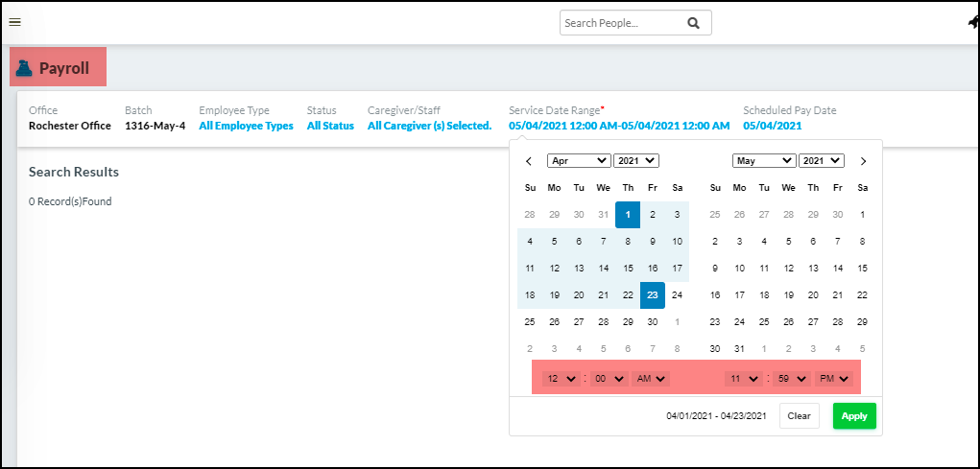980x469 pixels.
Task: Go to next month with right arrow
Action: pos(863,161)
